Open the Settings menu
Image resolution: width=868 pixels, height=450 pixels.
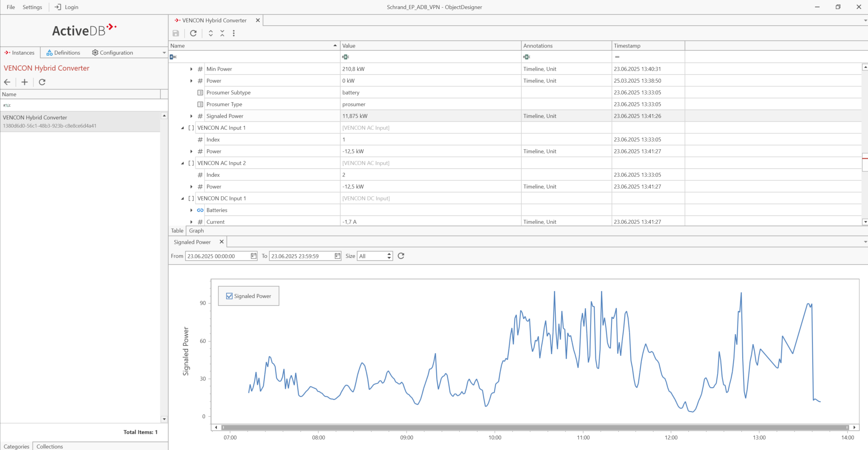click(x=32, y=7)
